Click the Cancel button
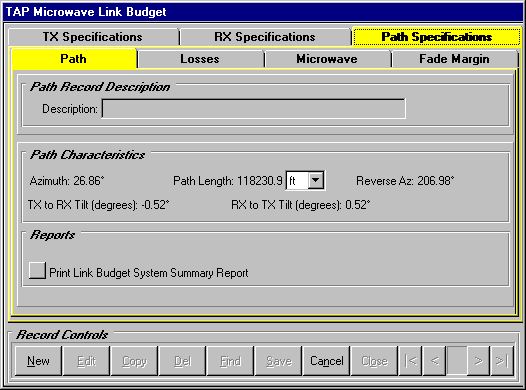The image size is (526, 390). (x=326, y=361)
